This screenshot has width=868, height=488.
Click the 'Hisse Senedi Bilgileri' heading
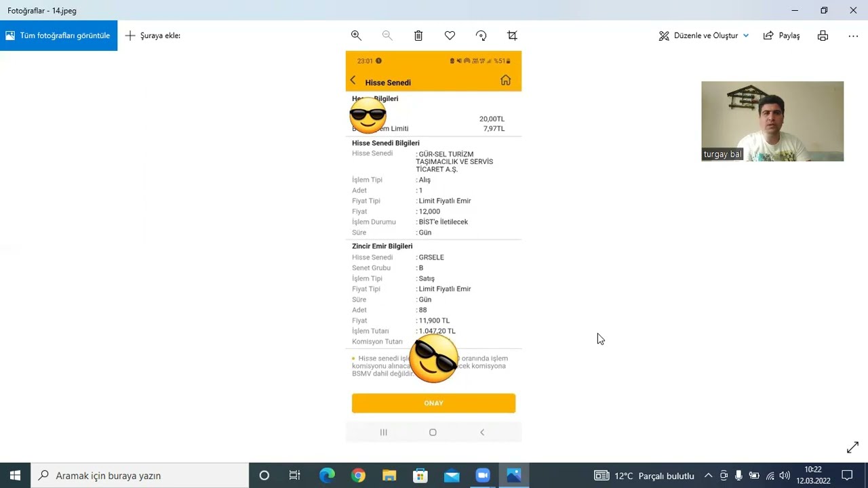click(385, 143)
